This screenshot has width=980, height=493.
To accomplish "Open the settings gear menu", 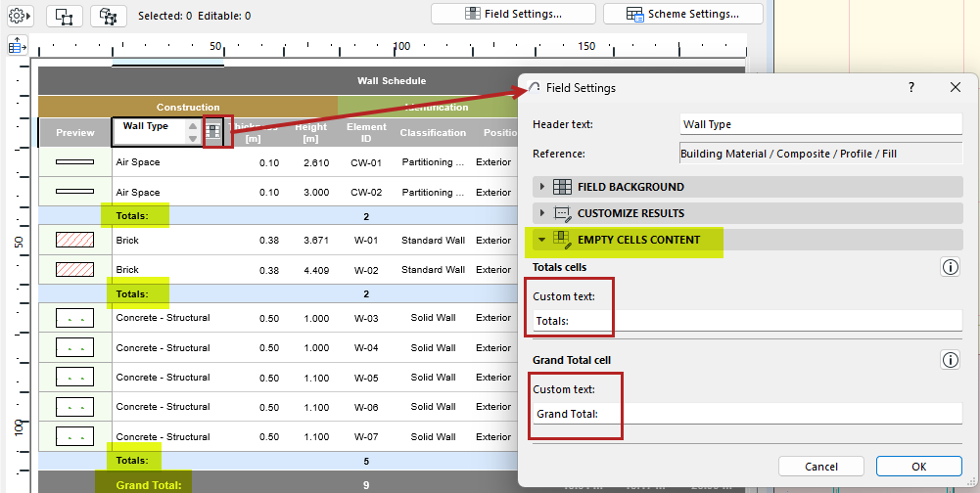I will pos(20,16).
